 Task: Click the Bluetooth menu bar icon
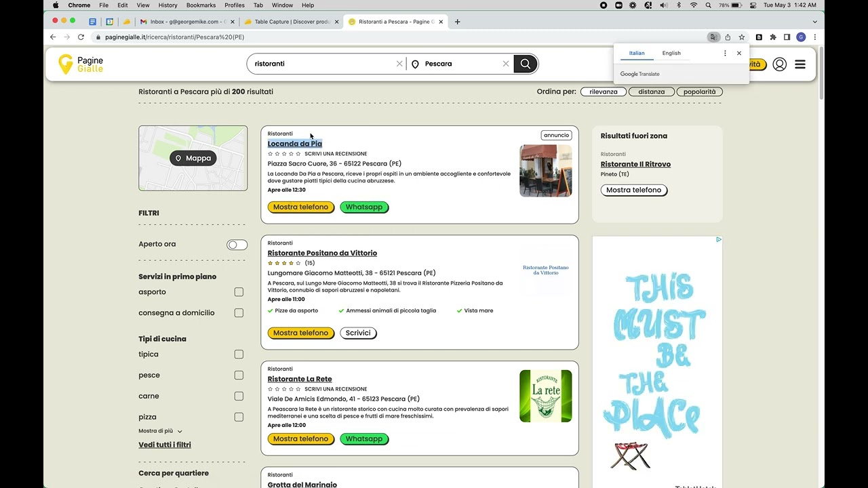[x=679, y=5]
